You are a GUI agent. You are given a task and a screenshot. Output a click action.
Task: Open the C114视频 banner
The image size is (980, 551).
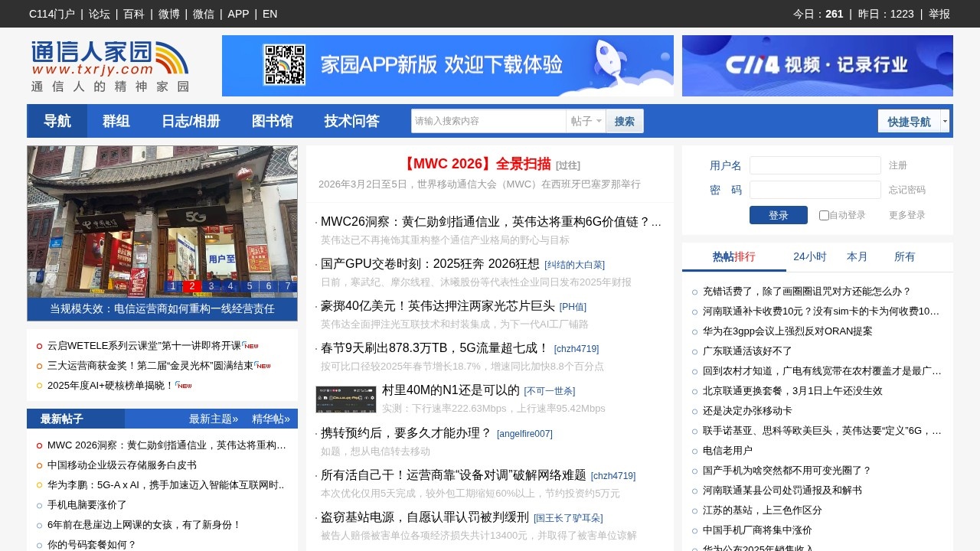coord(817,66)
